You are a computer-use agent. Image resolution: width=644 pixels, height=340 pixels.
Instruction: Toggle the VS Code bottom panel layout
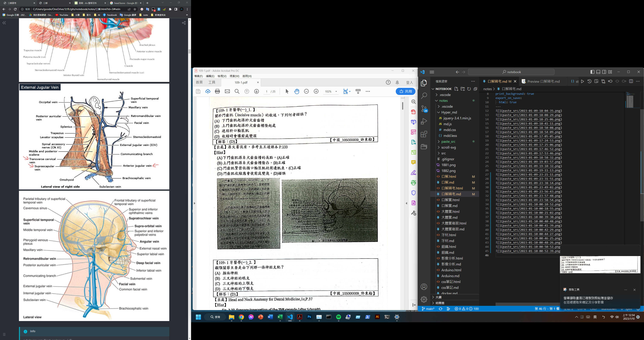coord(598,72)
